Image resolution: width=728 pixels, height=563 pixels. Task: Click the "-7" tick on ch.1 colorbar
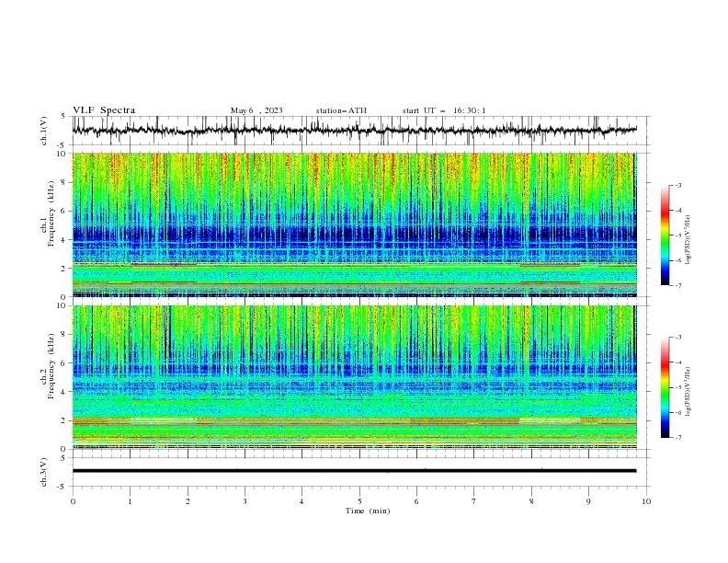[x=678, y=285]
